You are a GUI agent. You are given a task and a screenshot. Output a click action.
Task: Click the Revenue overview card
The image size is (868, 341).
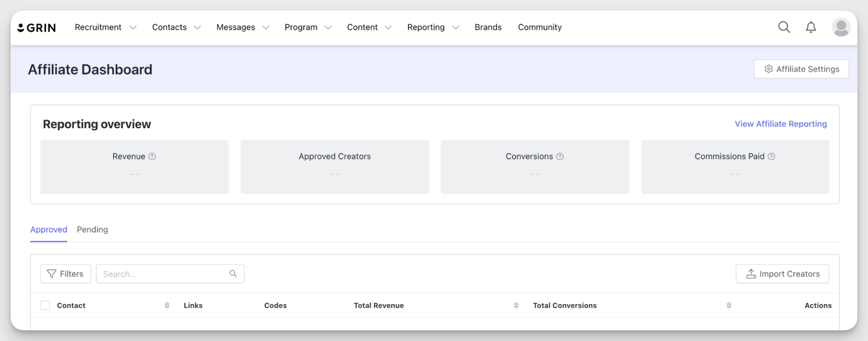click(x=135, y=167)
